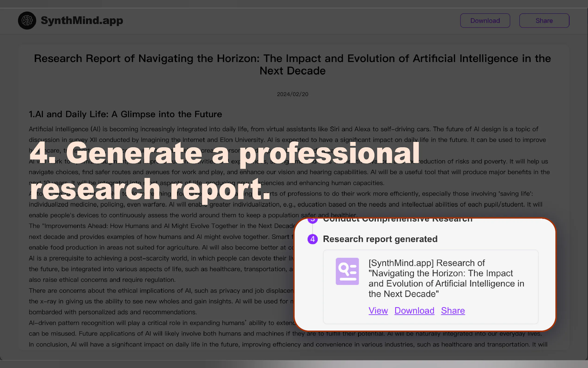Image resolution: width=588 pixels, height=368 pixels.
Task: Click the last paragraph beginning 'In conclusion, AI will'
Action: (288, 344)
